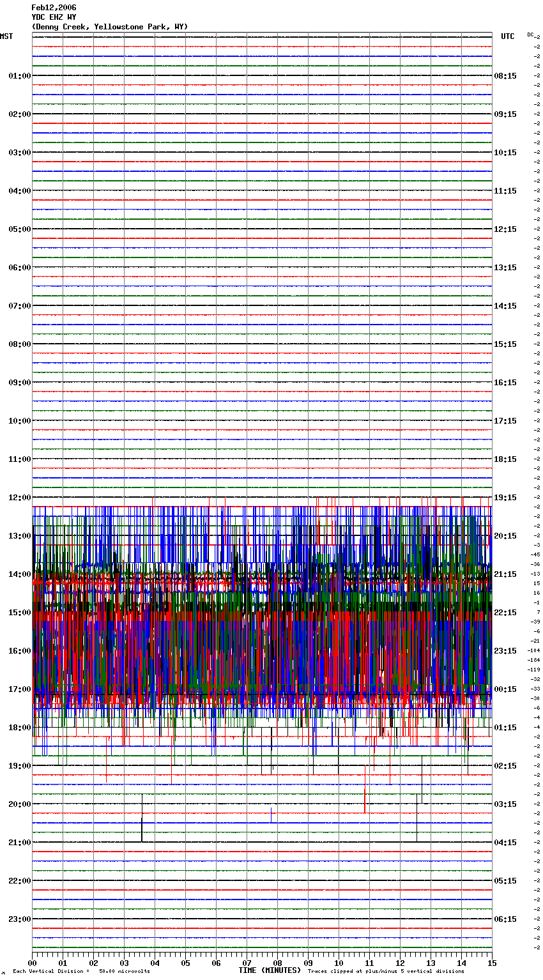The image size is (543, 980).
Task: Select the '01:00' MST time label
Action: 19,76
